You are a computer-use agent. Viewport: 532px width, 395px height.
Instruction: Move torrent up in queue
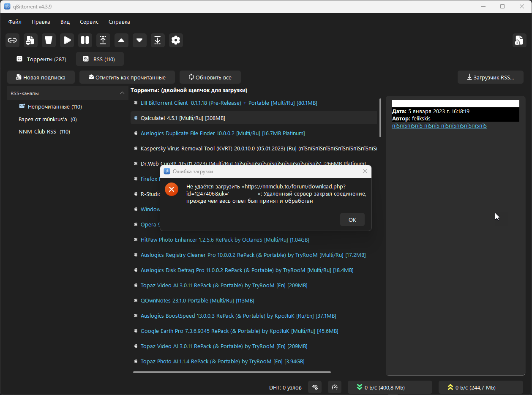click(121, 40)
